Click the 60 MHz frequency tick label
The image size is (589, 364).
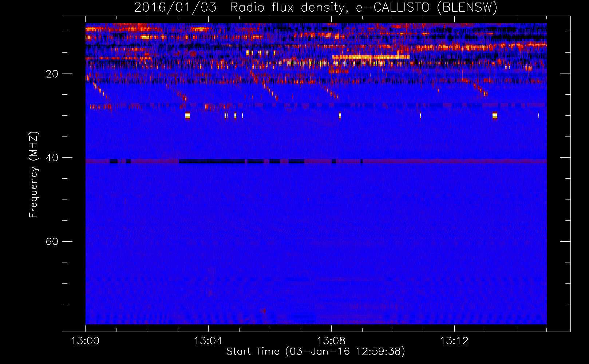tap(52, 241)
